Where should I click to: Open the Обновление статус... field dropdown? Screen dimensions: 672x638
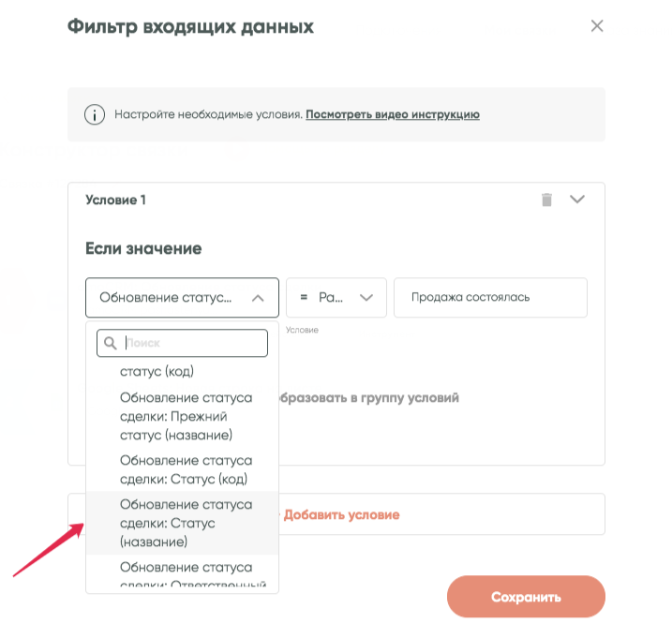(182, 298)
